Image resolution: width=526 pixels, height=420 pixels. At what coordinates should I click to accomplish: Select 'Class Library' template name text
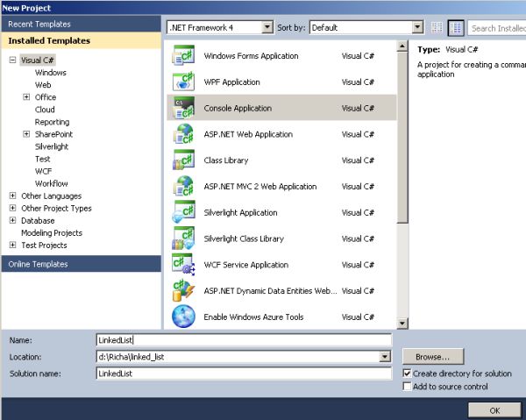click(226, 160)
